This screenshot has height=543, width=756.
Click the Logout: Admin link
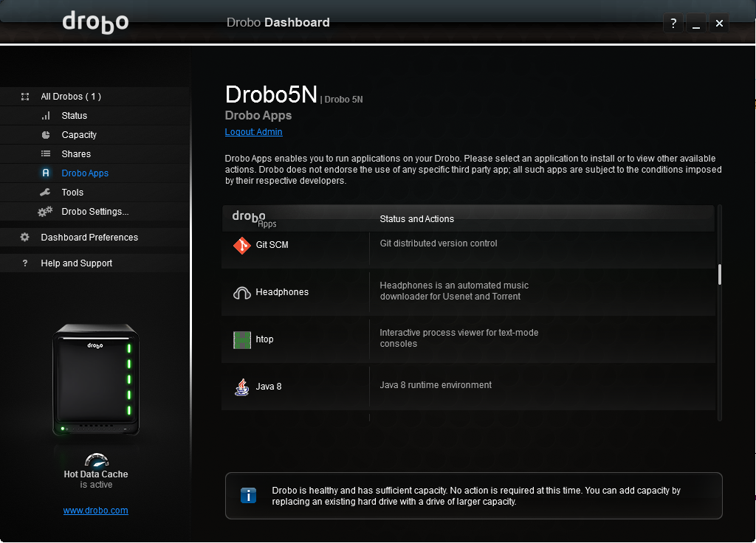(x=253, y=132)
